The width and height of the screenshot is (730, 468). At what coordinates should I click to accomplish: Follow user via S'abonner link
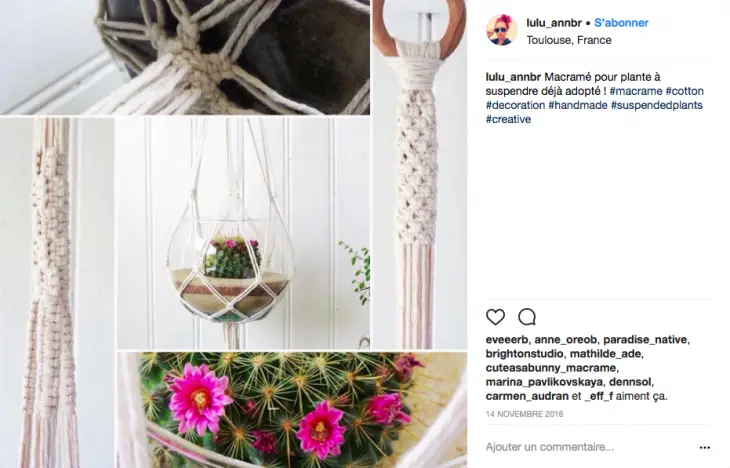click(621, 23)
